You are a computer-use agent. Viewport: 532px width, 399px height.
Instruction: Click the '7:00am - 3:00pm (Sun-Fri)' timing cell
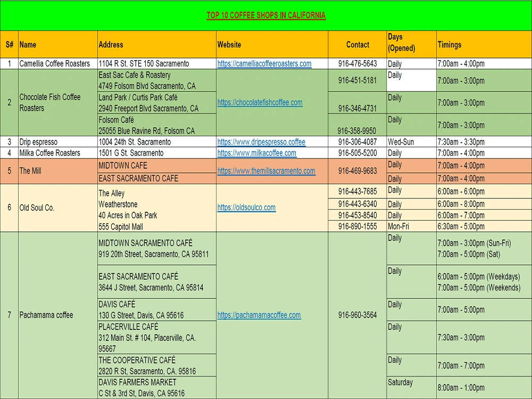[484, 248]
